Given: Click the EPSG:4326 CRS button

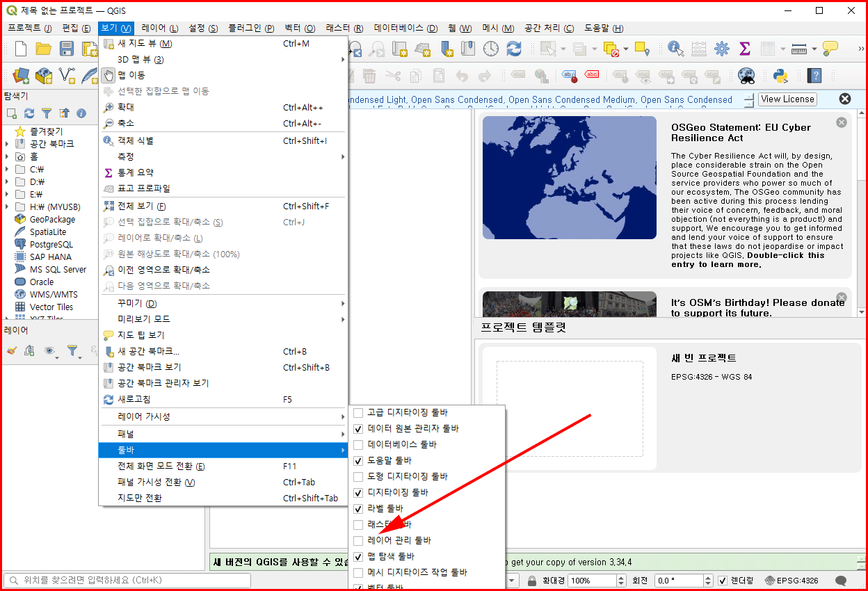Looking at the screenshot, I should pyautogui.click(x=791, y=581).
